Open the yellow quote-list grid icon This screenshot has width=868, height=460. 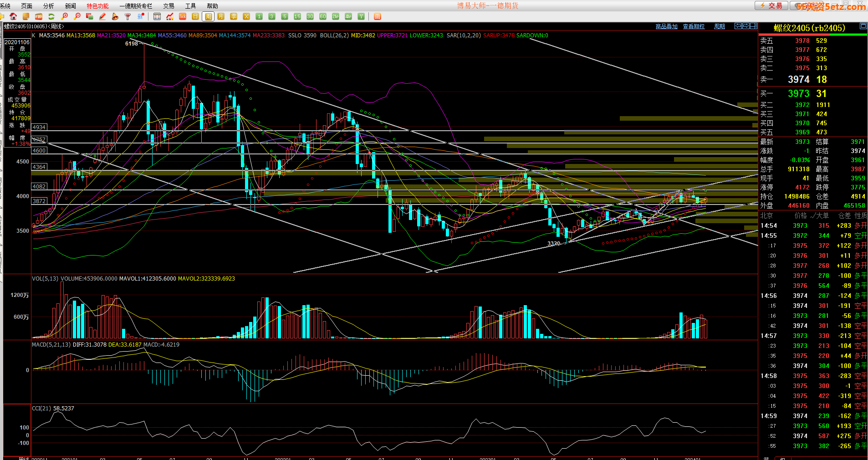(26, 16)
